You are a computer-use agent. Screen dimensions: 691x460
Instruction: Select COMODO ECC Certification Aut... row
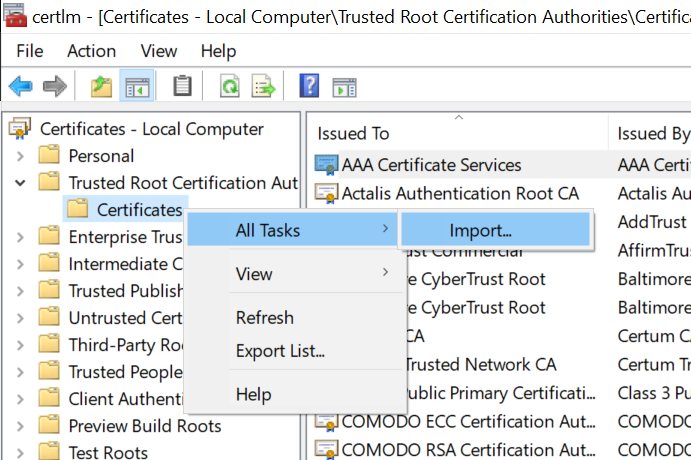468,422
